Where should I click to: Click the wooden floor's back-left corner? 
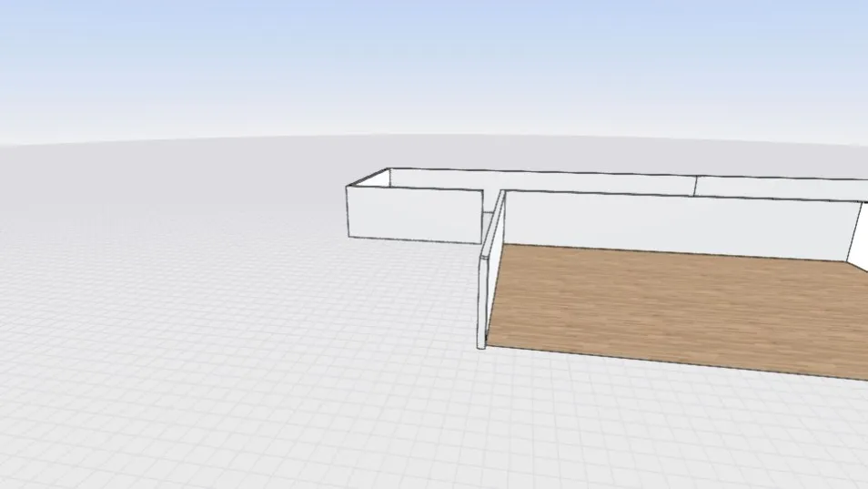coord(507,244)
